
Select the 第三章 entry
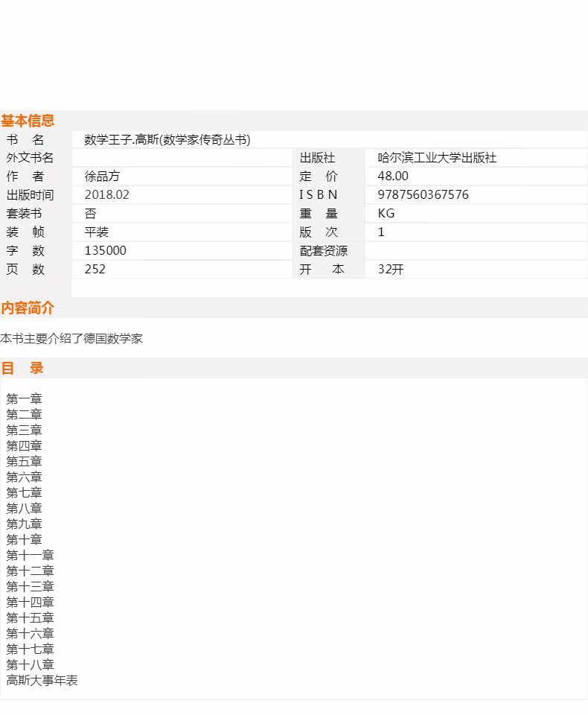pos(24,430)
